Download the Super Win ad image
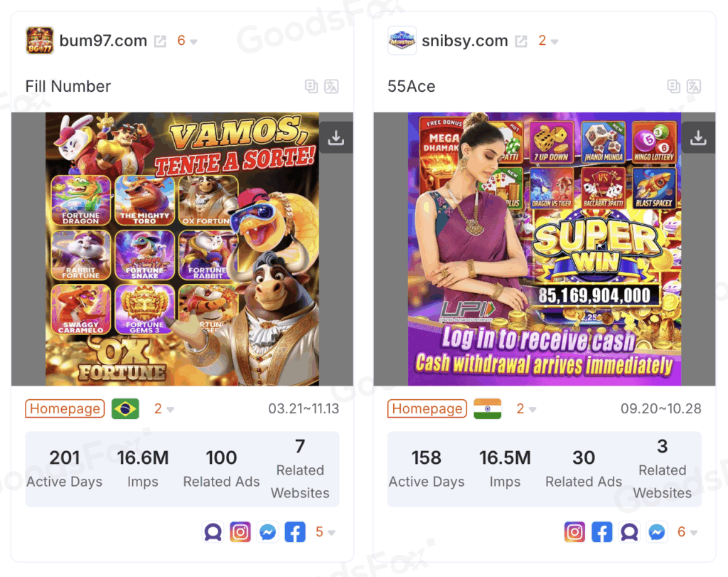 click(x=698, y=138)
